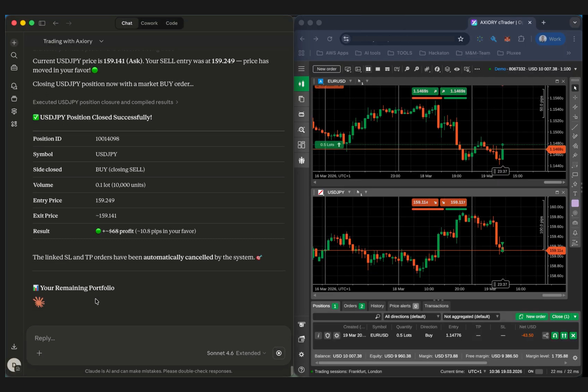
Task: Toggle the eye visibility icon in toolbar
Action: click(x=457, y=69)
